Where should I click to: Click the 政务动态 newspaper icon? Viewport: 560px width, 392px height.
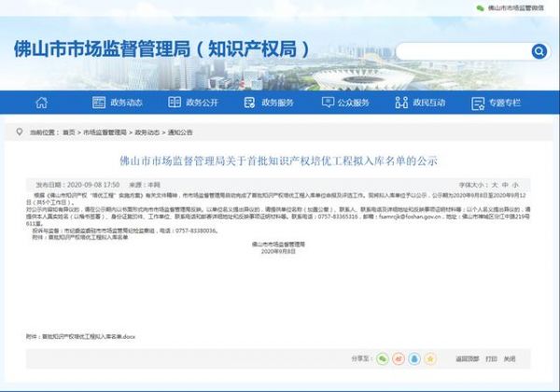coord(99,103)
